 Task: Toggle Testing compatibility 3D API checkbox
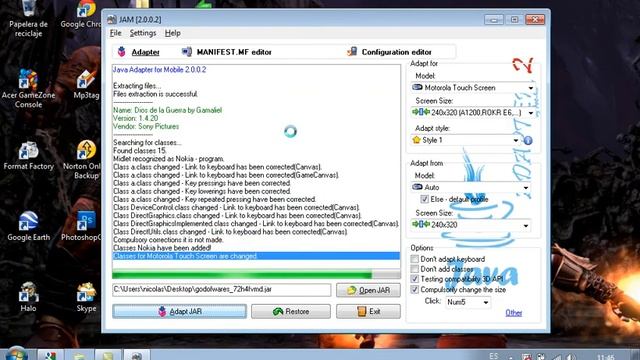[x=415, y=279]
